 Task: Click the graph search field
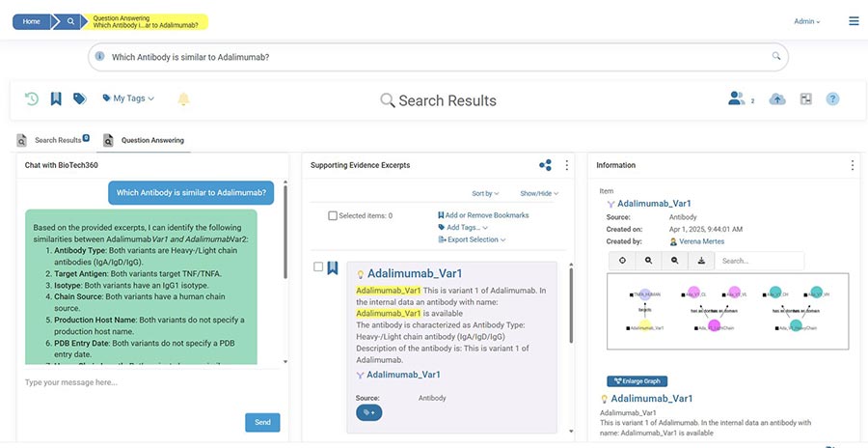(x=760, y=261)
